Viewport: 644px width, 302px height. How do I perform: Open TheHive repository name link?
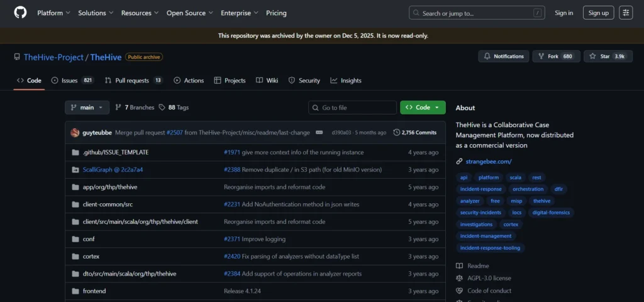pos(106,57)
